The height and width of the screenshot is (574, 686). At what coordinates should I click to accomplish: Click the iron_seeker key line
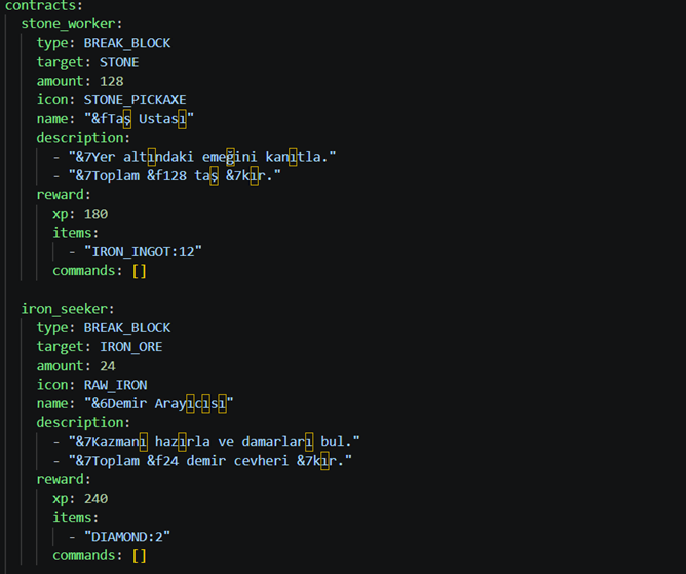(68, 309)
